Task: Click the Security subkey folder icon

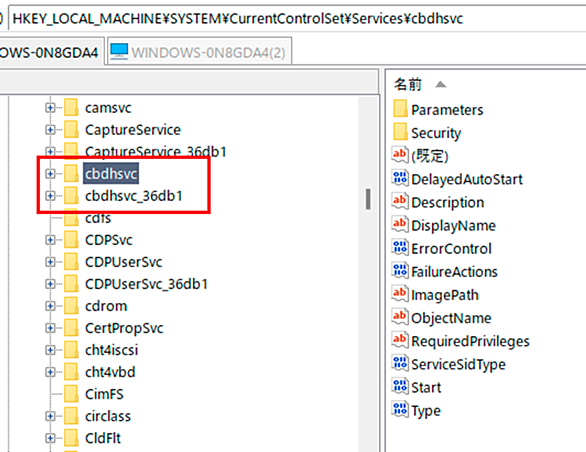Action: click(x=400, y=132)
